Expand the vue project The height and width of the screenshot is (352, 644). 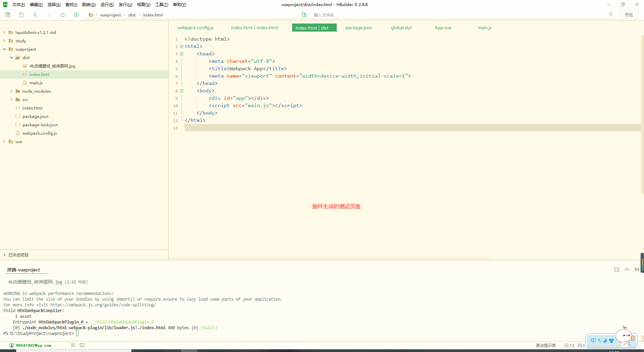4,141
